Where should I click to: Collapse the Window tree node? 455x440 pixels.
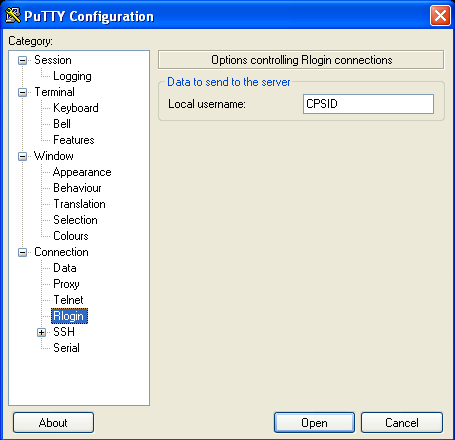22,156
